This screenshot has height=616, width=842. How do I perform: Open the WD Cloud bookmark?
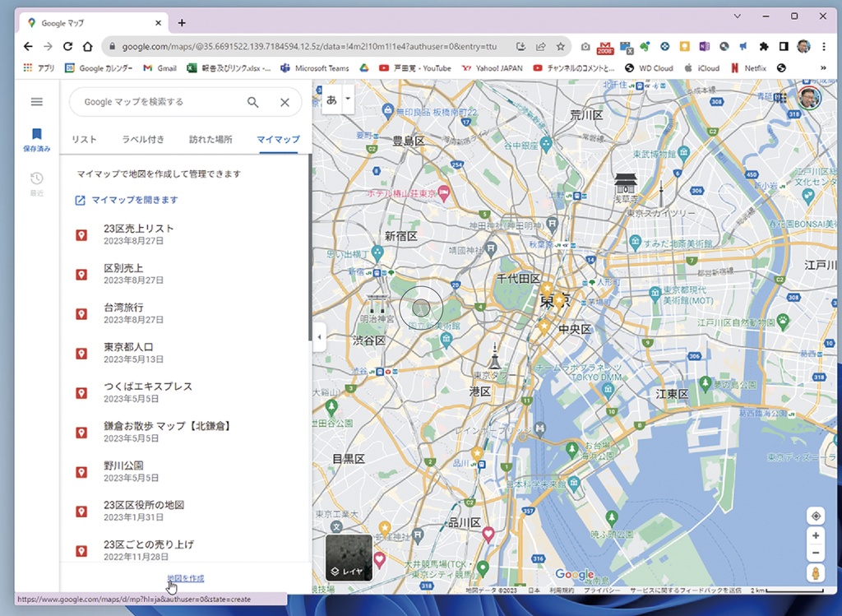[x=649, y=68]
